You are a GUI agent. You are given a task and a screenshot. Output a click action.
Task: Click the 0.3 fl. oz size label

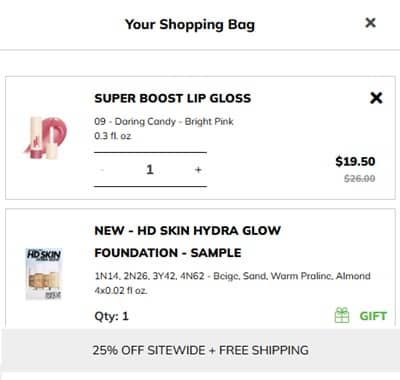(x=113, y=136)
